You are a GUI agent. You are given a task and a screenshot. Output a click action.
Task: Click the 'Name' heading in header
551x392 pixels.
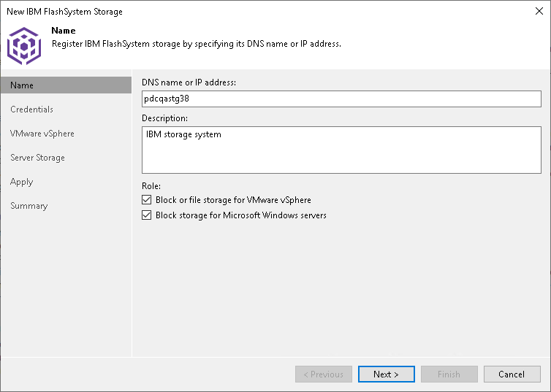(x=64, y=31)
